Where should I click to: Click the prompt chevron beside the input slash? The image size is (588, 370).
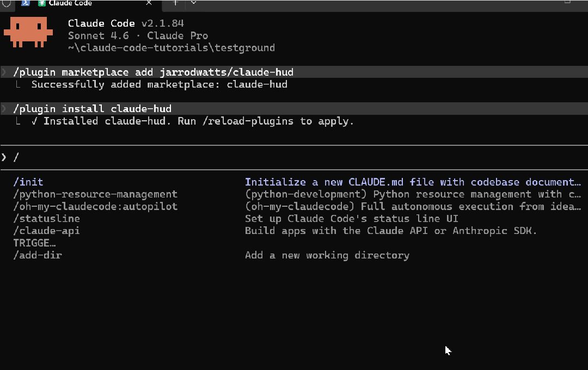pos(4,157)
